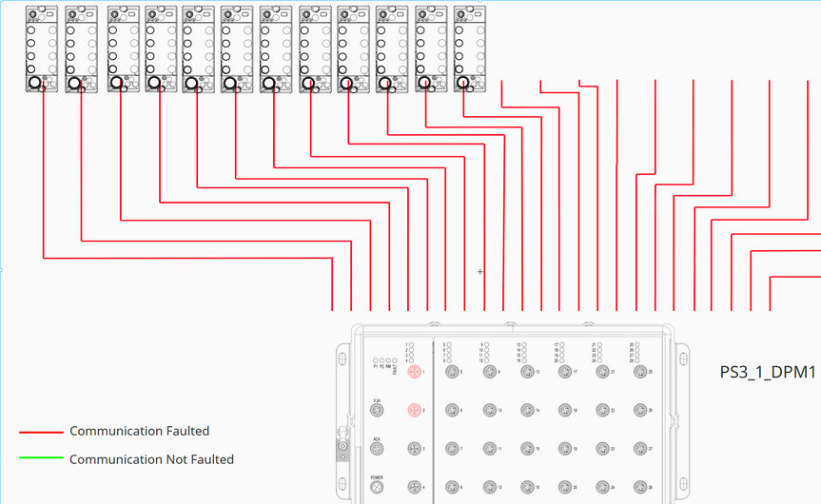Click the red port 2 connector on DPM
Viewport: 821px width, 504px height.
[x=415, y=410]
